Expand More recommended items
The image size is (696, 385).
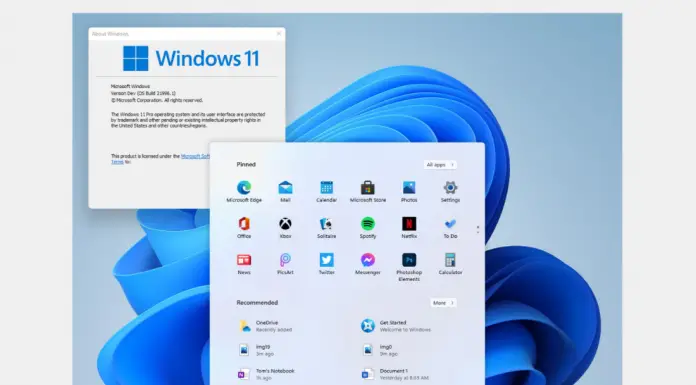pyautogui.click(x=443, y=303)
